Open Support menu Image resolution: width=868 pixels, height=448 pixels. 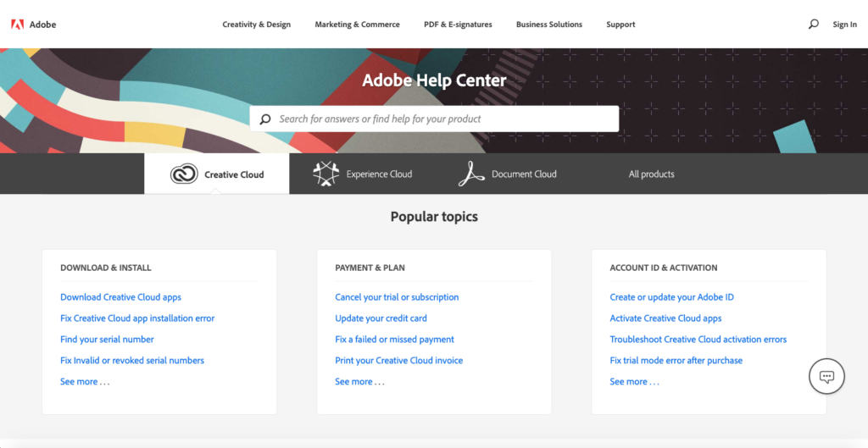click(620, 25)
